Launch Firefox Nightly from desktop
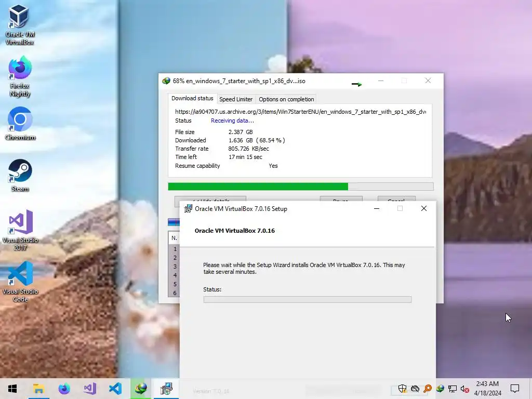The height and width of the screenshot is (399, 532). tap(20, 77)
